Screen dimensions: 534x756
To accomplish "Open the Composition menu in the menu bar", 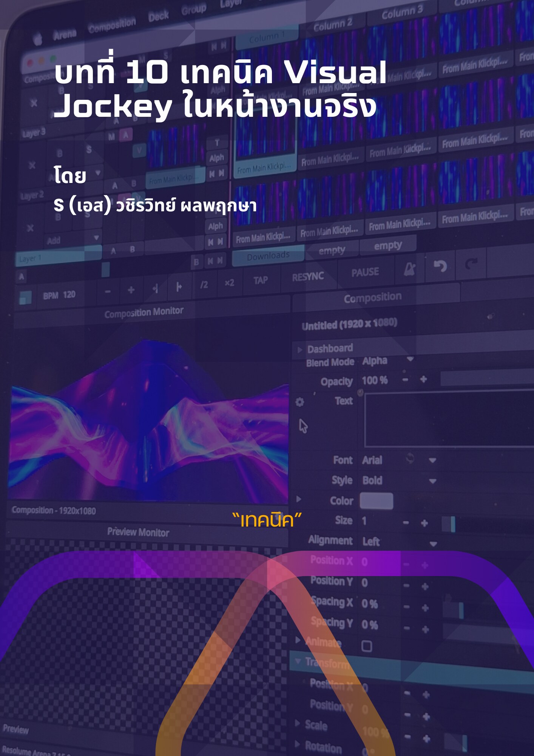I will point(112,25).
